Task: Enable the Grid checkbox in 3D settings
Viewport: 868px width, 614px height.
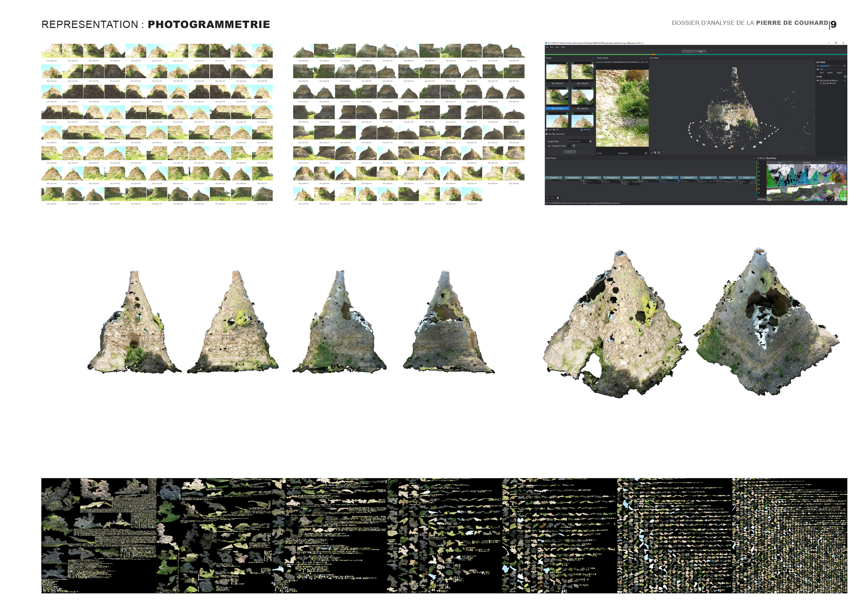Action: (x=818, y=72)
